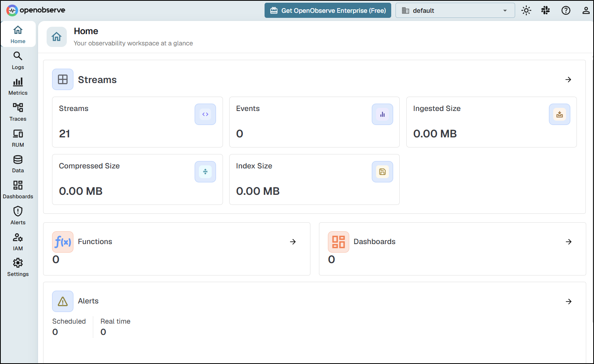594x364 pixels.
Task: Toggle the light/dark theme sun icon
Action: (526, 10)
